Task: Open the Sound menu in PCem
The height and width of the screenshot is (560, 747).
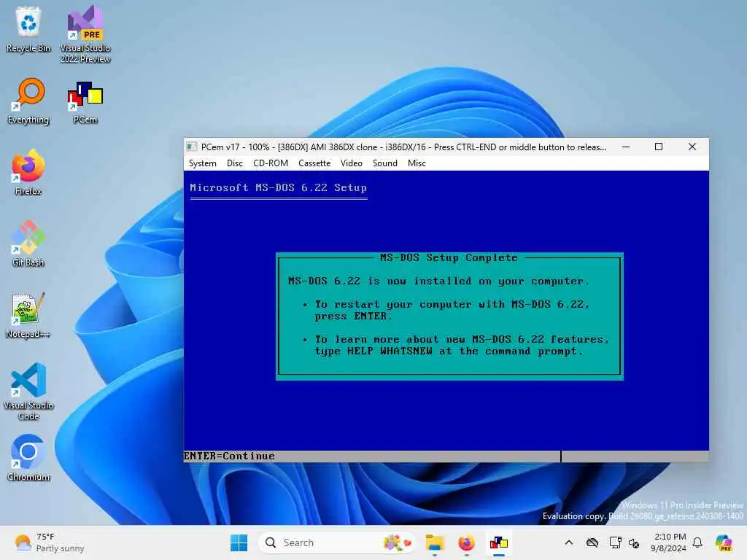Action: tap(385, 163)
